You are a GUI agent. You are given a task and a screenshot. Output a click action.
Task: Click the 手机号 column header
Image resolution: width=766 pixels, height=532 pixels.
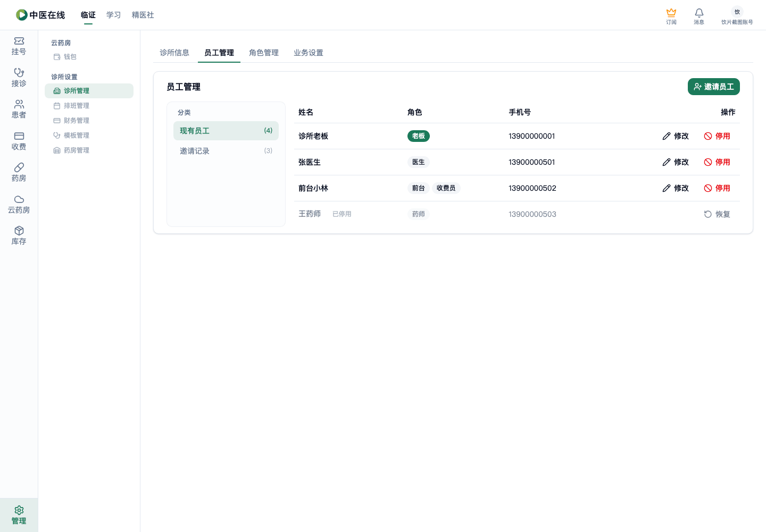[x=520, y=112]
